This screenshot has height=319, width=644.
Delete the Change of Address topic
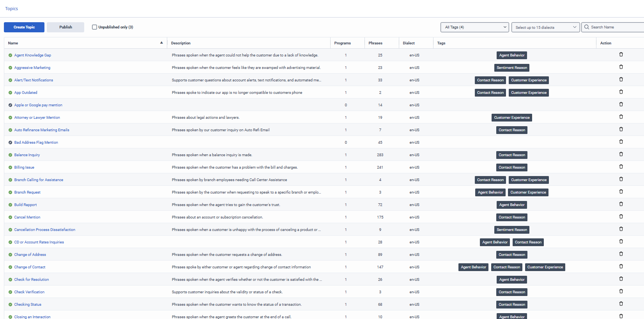point(621,254)
